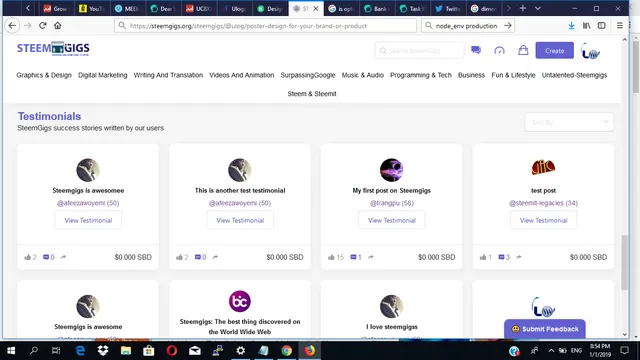640x360 pixels.
Task: Open @trangpu profile link
Action: 391,203
